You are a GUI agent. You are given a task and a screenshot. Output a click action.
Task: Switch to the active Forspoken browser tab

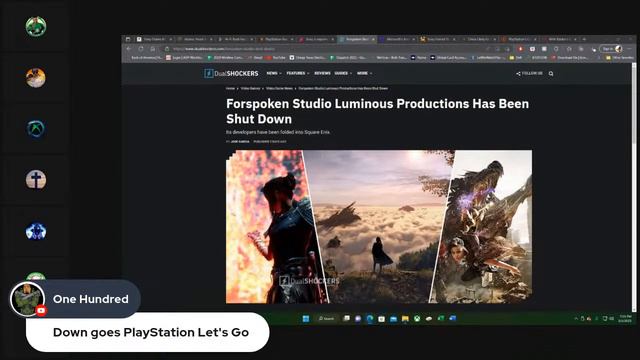[x=357, y=39]
